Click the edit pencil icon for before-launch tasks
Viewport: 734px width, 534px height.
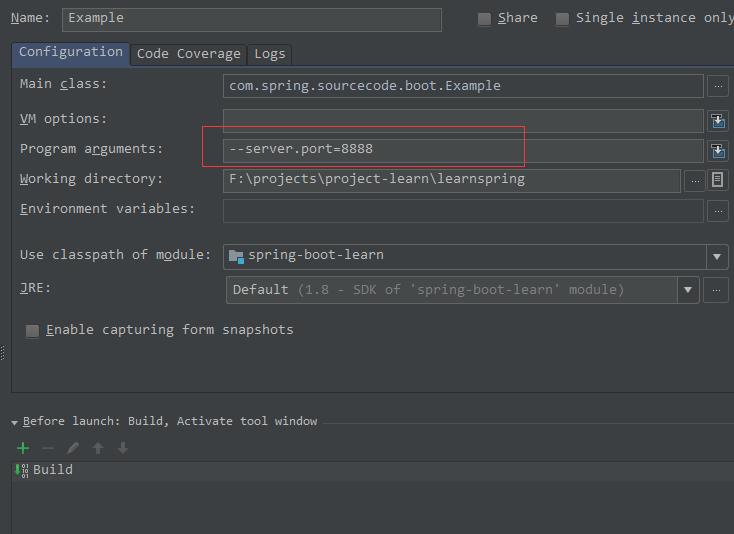[x=73, y=448]
